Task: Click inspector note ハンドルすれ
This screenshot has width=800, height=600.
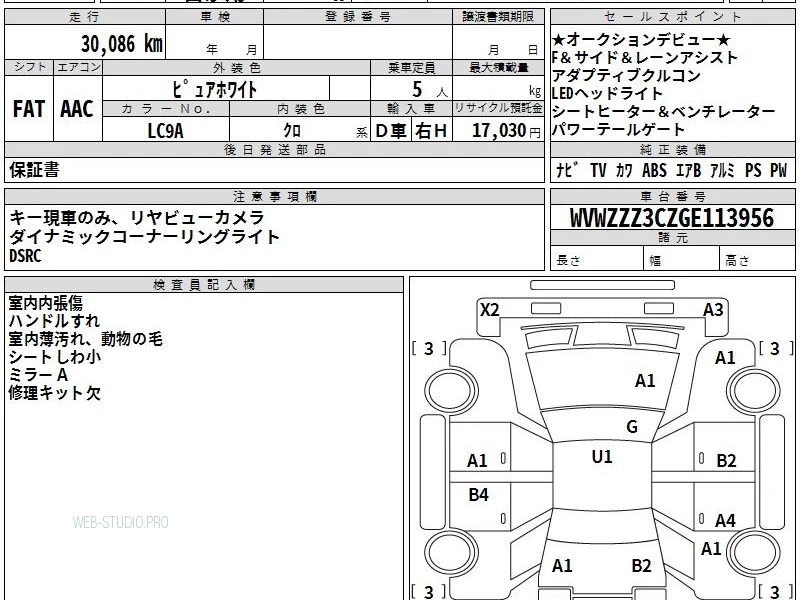Action: coord(54,321)
